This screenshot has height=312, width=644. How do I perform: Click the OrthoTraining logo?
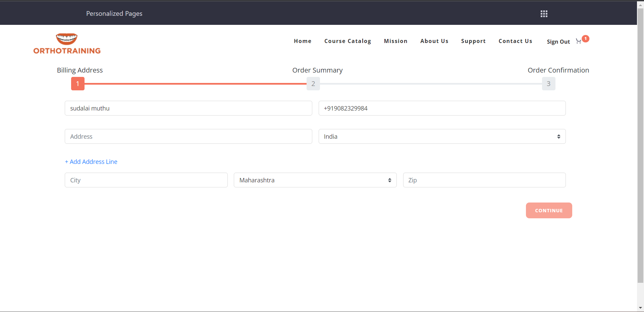click(67, 44)
